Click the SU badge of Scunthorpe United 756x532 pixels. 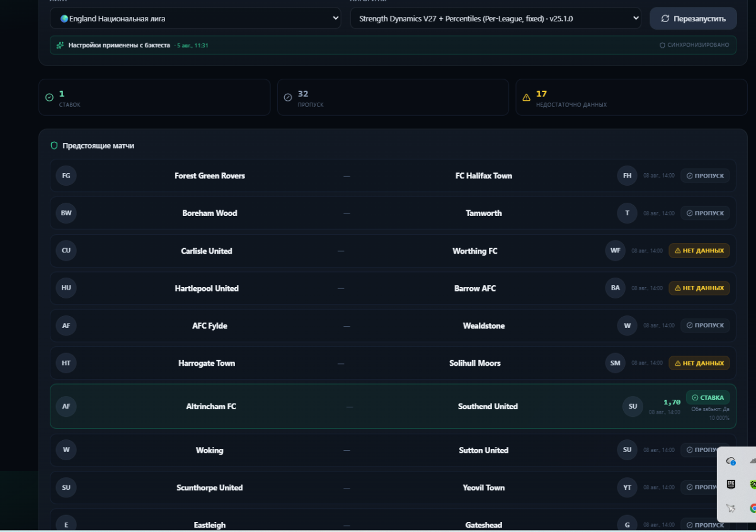pyautogui.click(x=66, y=487)
